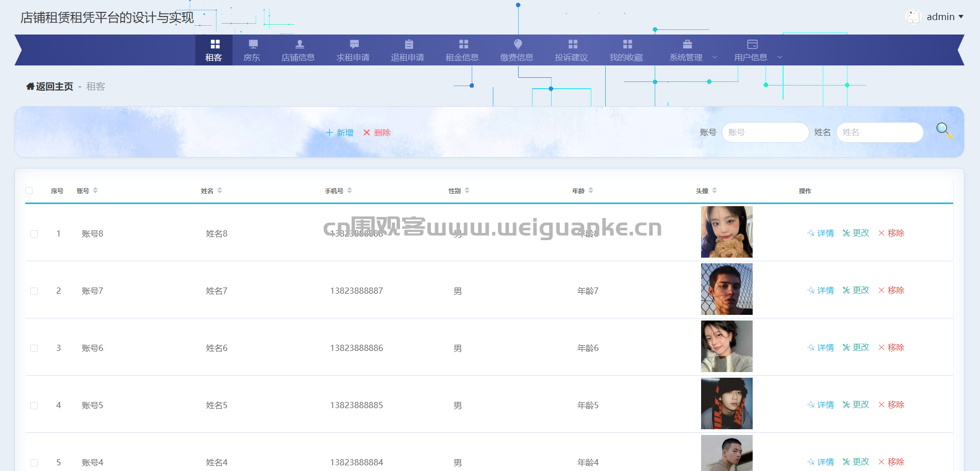Click 更改 for 账号7 row

[856, 290]
